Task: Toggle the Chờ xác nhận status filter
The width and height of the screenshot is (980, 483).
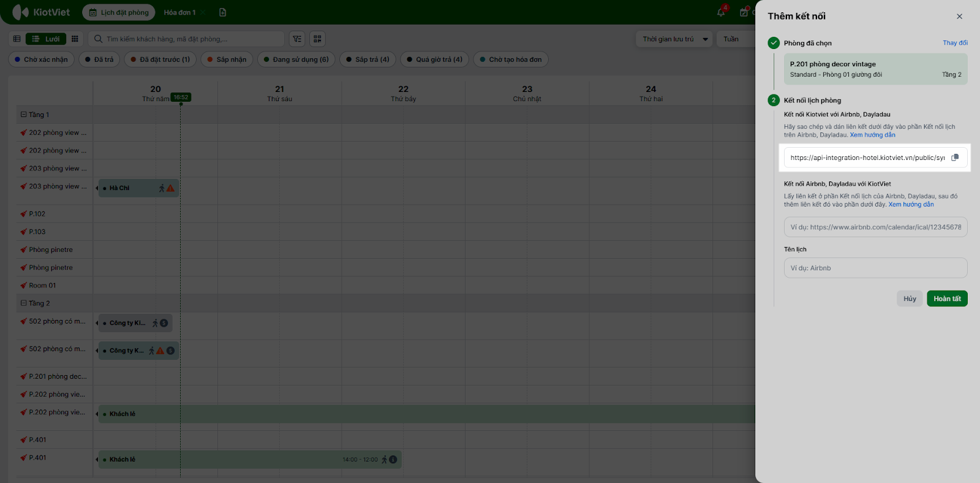Action: 42,59
